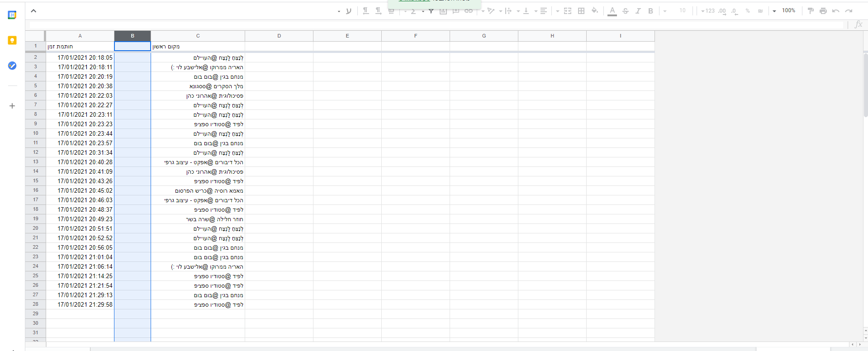Select column A via its header
Viewport: 868px width, 351px height.
80,36
